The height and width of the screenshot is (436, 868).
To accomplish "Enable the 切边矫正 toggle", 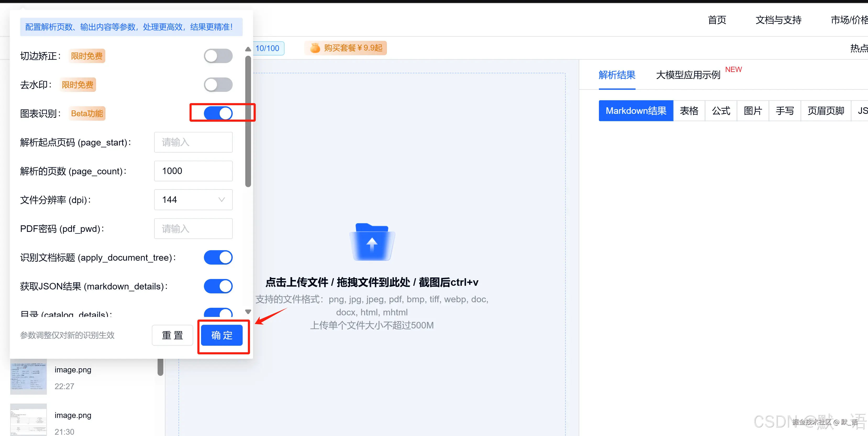I will tap(218, 55).
